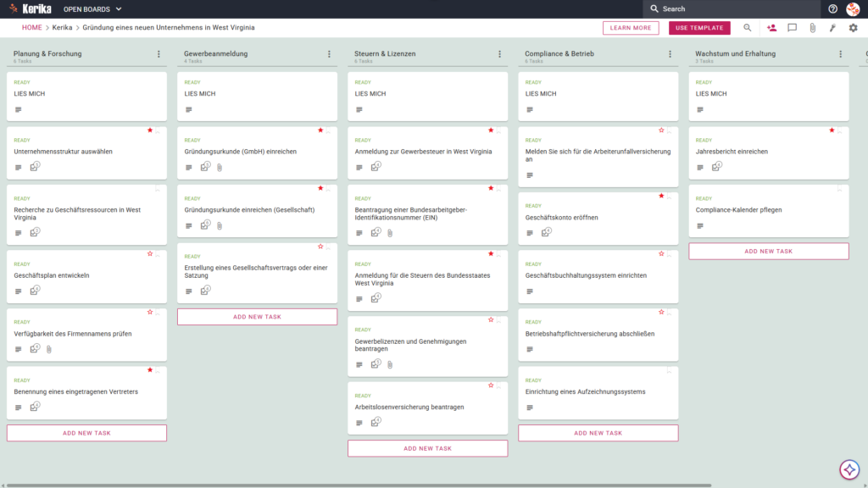Screen dimensions: 868x488
Task: Click the horizontal scrollbar at bottom
Action: click(359, 485)
